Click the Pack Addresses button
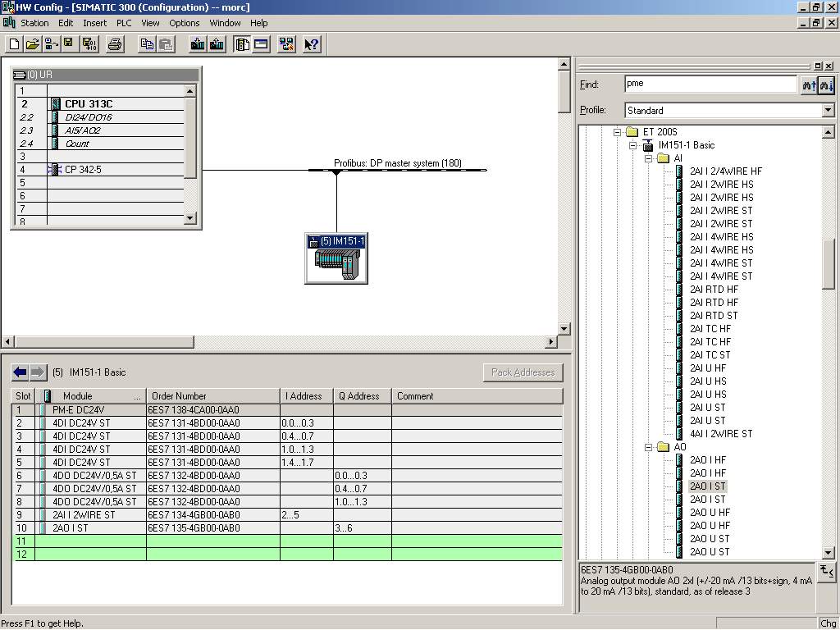The width and height of the screenshot is (840, 630). pos(523,372)
